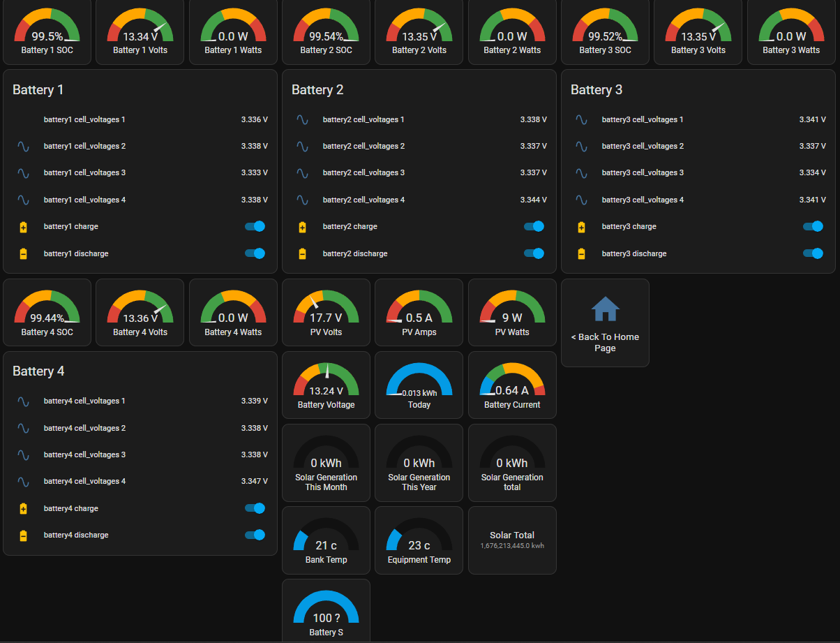Click the battery4 charge battery-plus icon
840x643 pixels.
[23, 509]
